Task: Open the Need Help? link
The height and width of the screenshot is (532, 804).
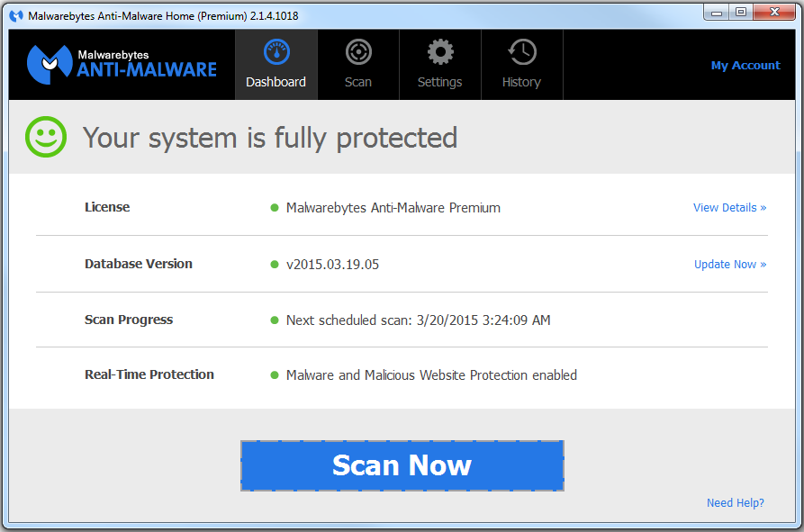Action: 735,503
